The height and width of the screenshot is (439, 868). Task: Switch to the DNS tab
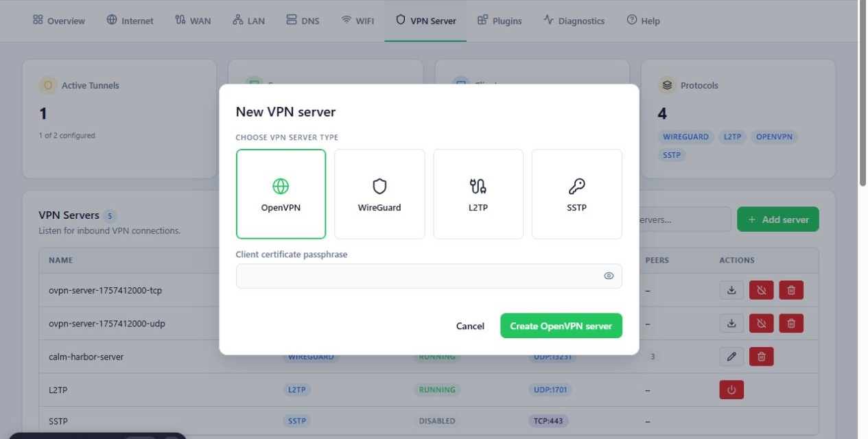pos(303,21)
